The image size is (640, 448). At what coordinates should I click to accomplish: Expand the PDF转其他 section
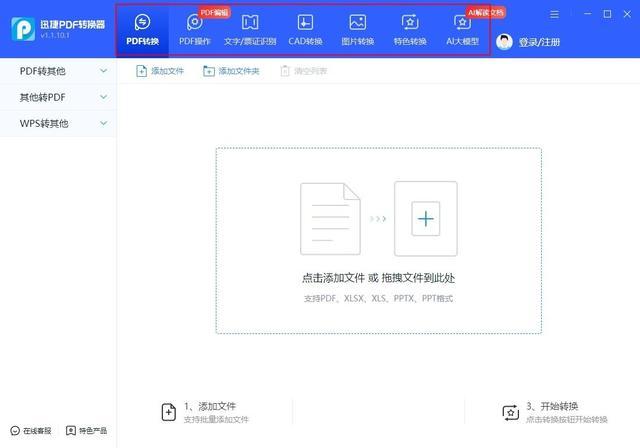pos(58,71)
